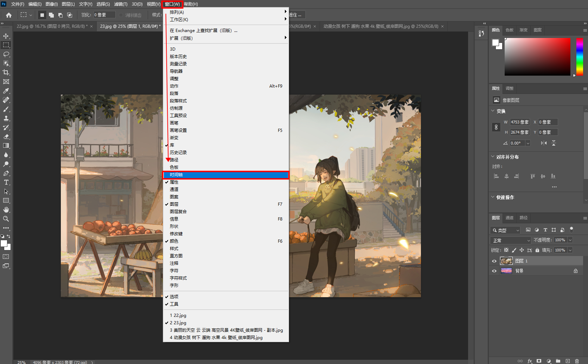This screenshot has width=588, height=364.
Task: Choose Add to selection mode icon
Action: click(x=51, y=15)
